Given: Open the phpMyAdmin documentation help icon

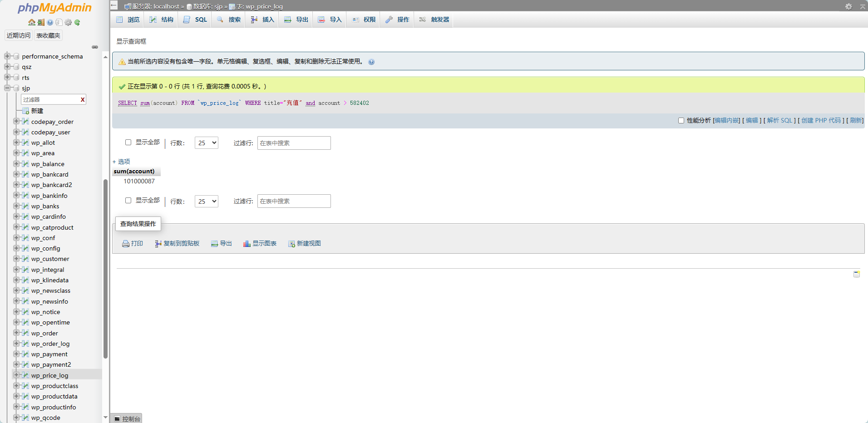Looking at the screenshot, I should point(50,22).
